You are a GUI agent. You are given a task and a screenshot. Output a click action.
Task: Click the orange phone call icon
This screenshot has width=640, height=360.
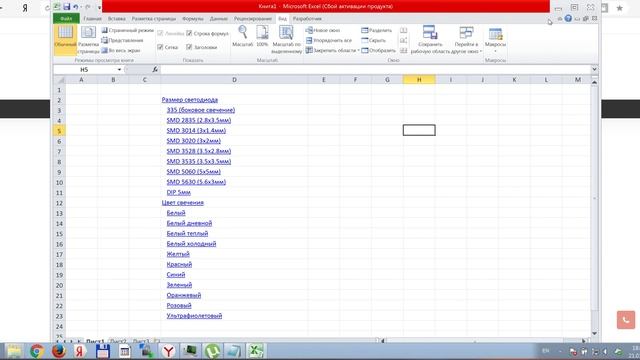[x=626, y=320]
